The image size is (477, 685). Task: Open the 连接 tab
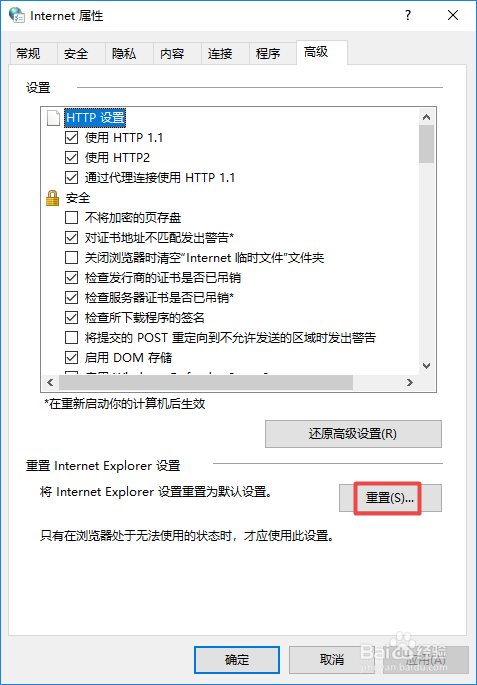point(220,54)
